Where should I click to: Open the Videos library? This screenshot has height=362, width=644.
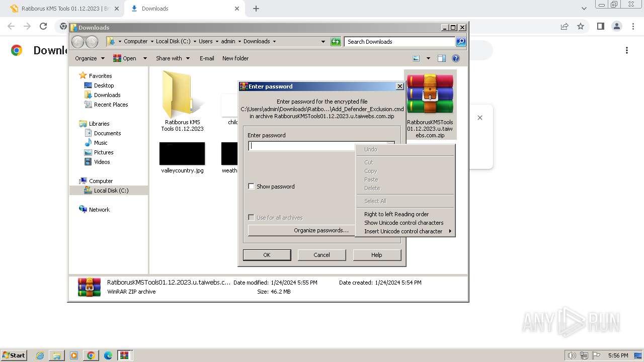(102, 162)
